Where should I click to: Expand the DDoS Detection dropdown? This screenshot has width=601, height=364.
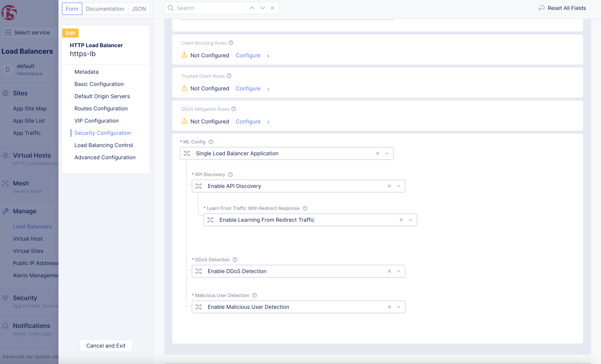pyautogui.click(x=399, y=271)
